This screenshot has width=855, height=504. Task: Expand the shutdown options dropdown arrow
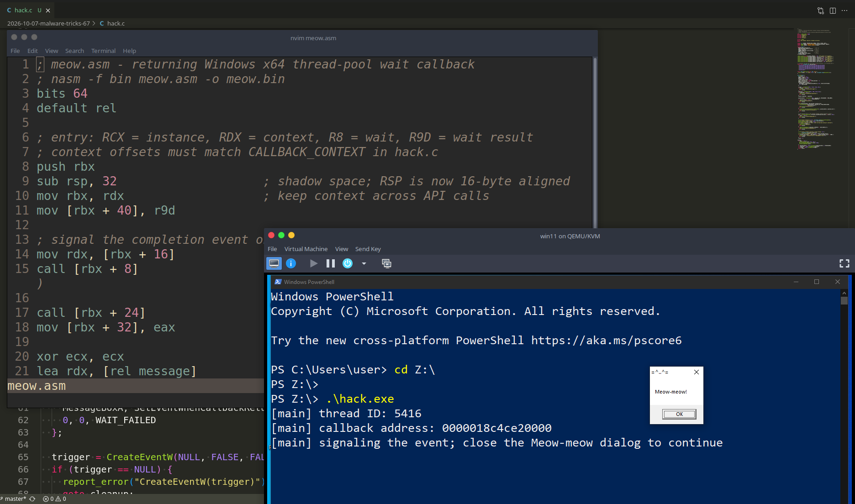(x=364, y=263)
